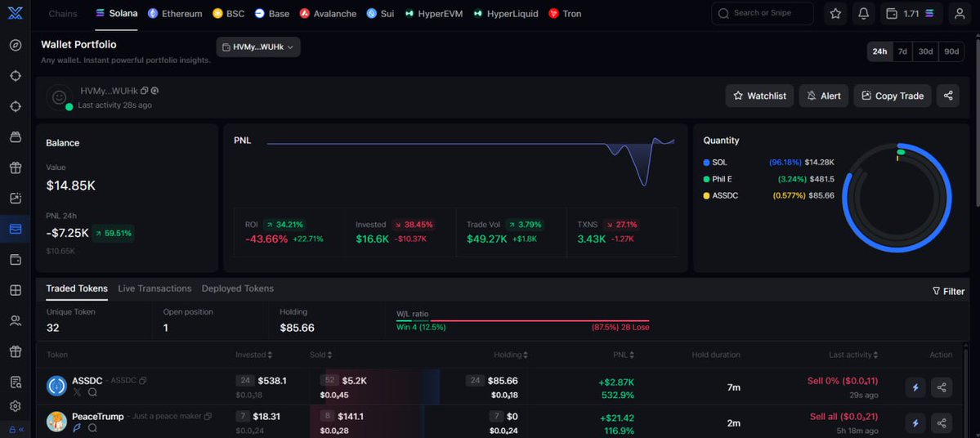Viewport: 980px width, 438px height.
Task: Click the yellow ASSDC legend dot
Action: (x=706, y=195)
